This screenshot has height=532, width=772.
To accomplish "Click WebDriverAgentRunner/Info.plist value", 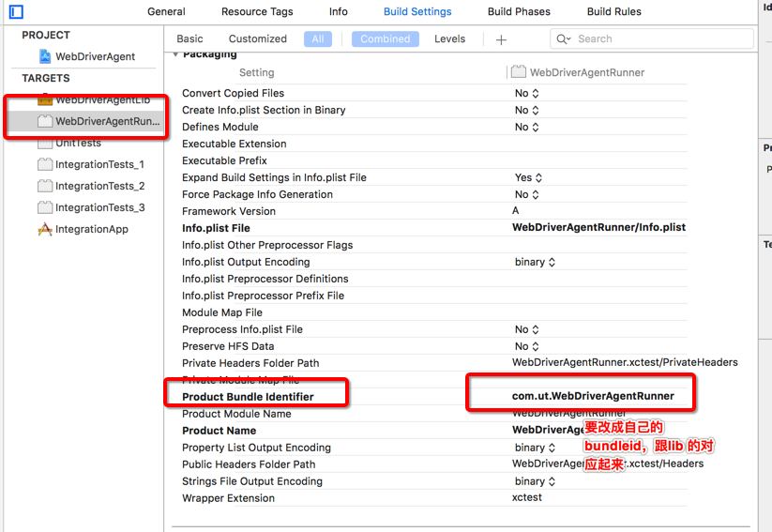I will [x=598, y=227].
